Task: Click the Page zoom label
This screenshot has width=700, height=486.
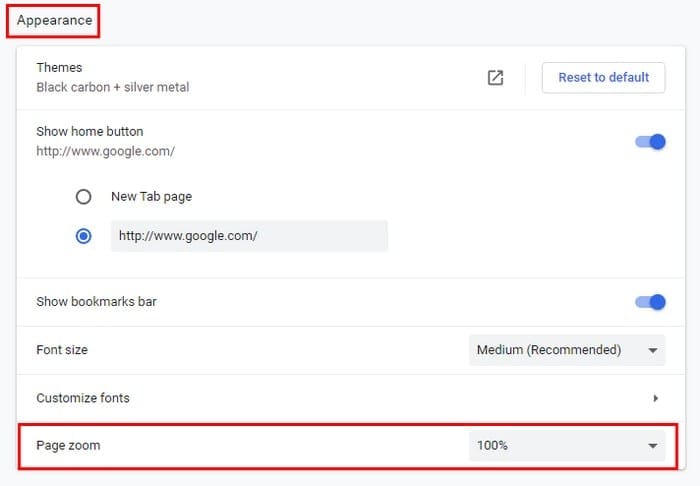Action: tap(68, 445)
